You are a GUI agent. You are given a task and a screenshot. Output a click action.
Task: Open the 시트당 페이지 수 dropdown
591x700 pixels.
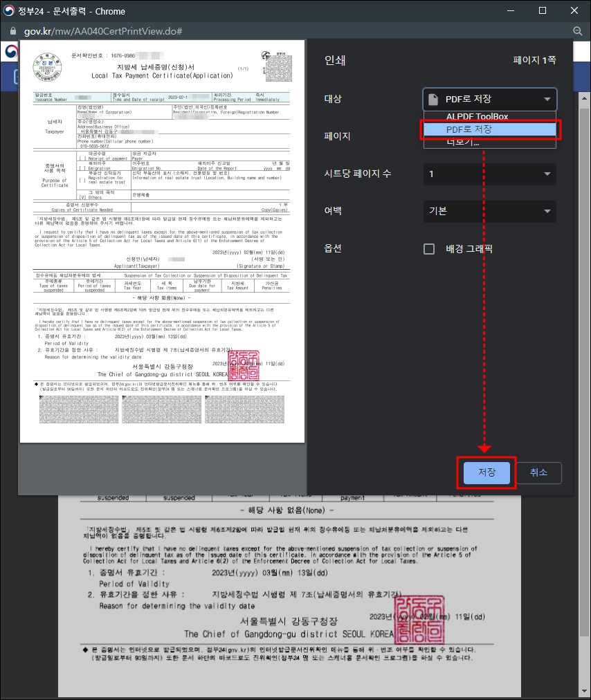click(489, 174)
